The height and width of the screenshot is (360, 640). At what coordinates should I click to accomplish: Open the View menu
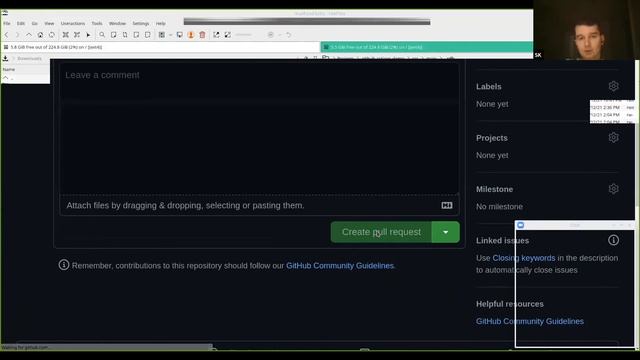pyautogui.click(x=49, y=24)
